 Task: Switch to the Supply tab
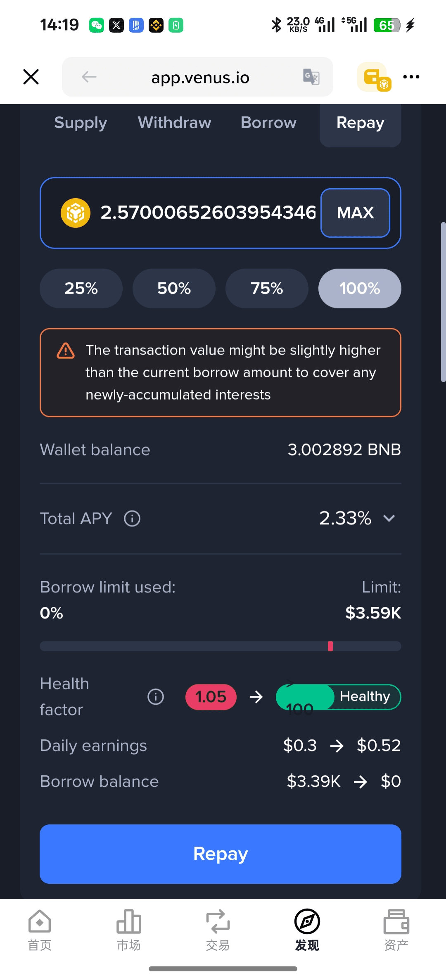tap(81, 123)
